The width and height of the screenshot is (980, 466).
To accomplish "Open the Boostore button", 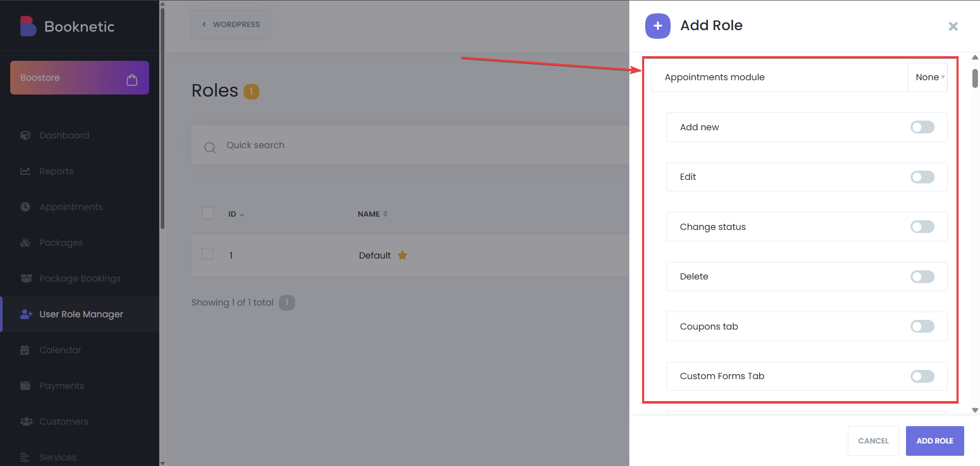I will coord(80,78).
